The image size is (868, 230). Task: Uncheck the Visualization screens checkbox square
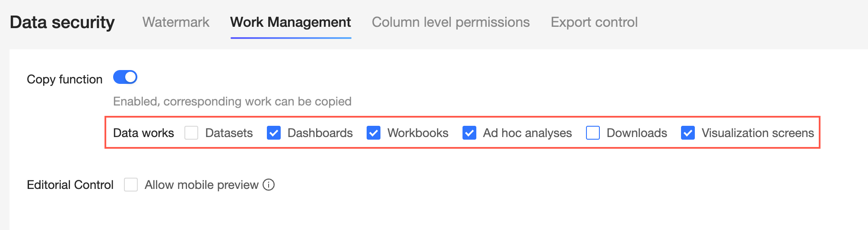pos(688,133)
